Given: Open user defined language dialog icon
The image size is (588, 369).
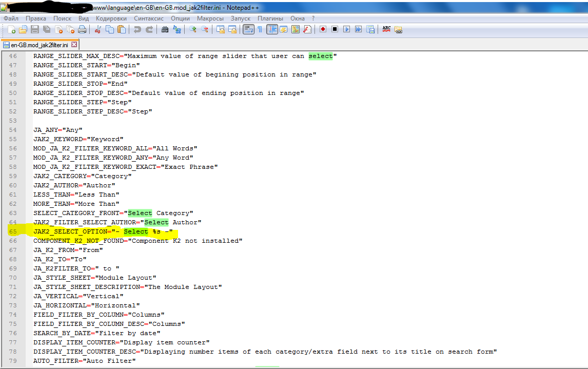Looking at the screenshot, I should pyautogui.click(x=284, y=29).
